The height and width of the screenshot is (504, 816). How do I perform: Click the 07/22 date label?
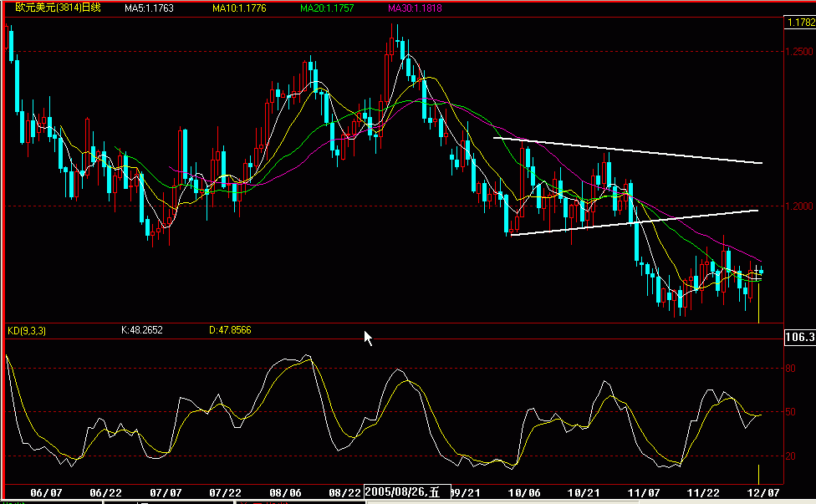coord(225,492)
